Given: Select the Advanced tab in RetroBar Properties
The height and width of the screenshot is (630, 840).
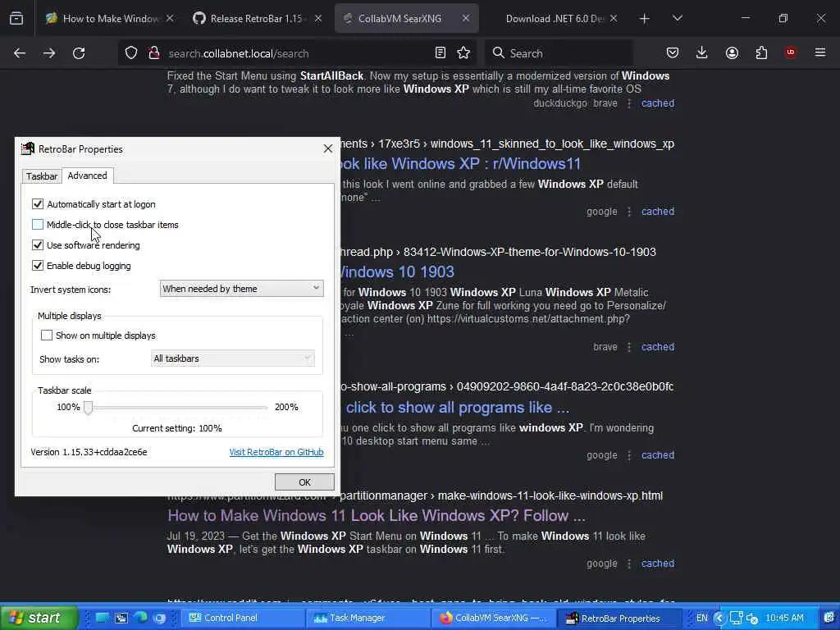Looking at the screenshot, I should (x=87, y=176).
